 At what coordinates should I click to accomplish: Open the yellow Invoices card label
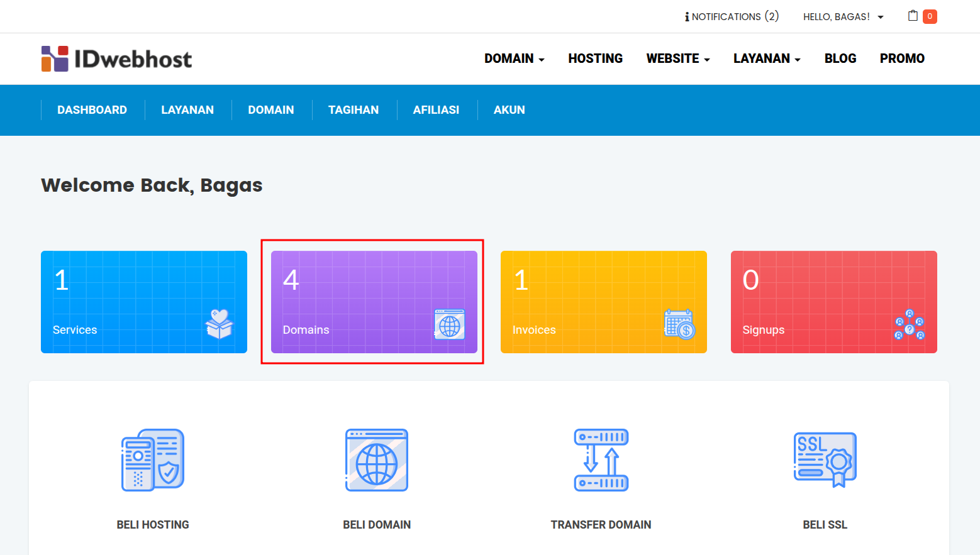534,330
